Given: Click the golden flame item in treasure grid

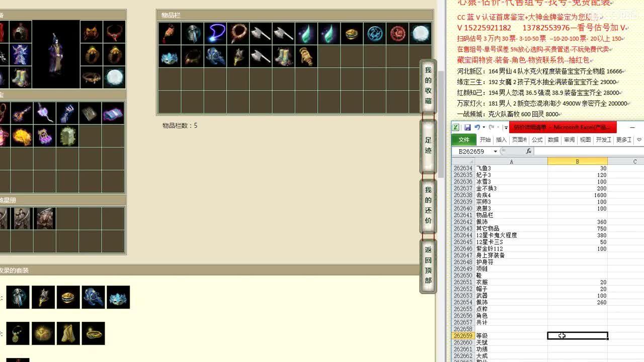Looking at the screenshot, I should coord(22,136).
